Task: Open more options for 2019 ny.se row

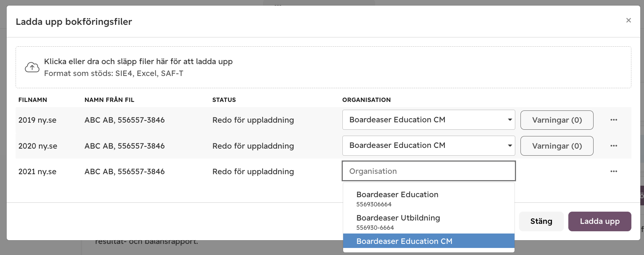Action: [x=614, y=120]
